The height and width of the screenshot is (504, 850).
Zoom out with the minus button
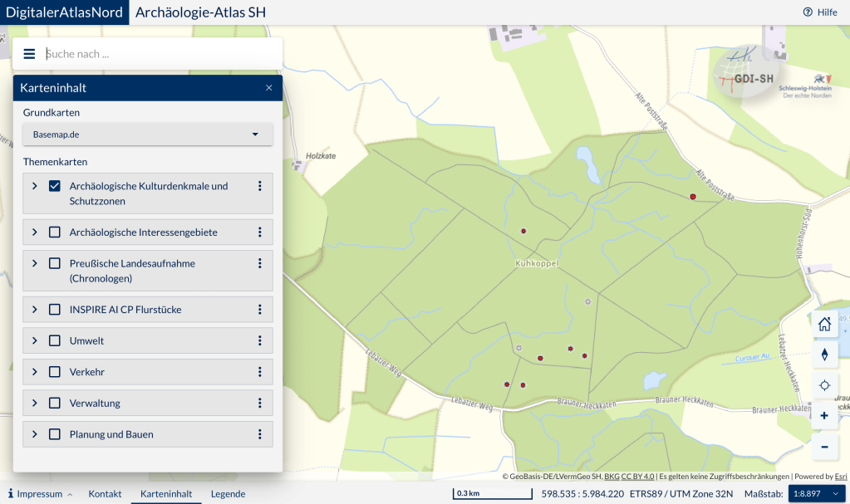pyautogui.click(x=824, y=447)
